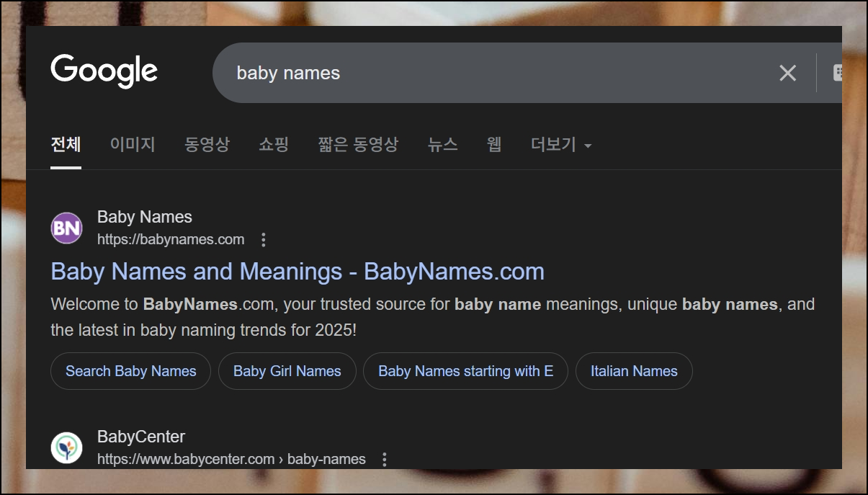The width and height of the screenshot is (868, 495).
Task: Select the 전체 tab
Action: [x=66, y=144]
